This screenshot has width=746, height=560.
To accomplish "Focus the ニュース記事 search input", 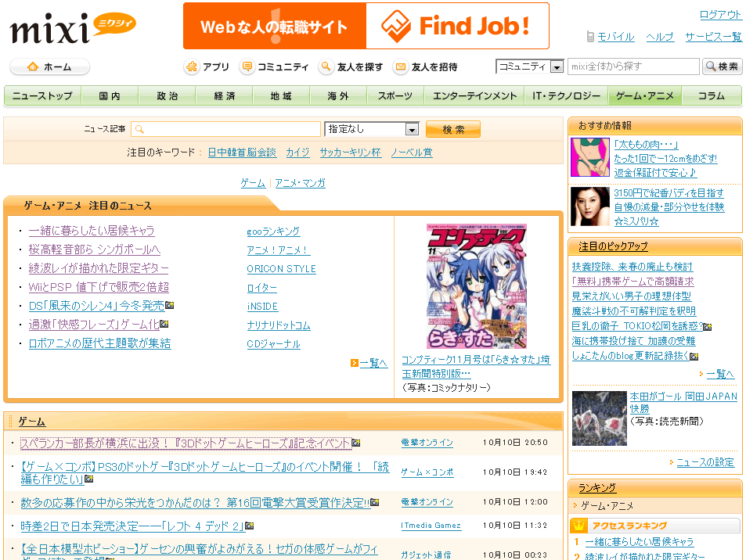I will pyautogui.click(x=226, y=129).
